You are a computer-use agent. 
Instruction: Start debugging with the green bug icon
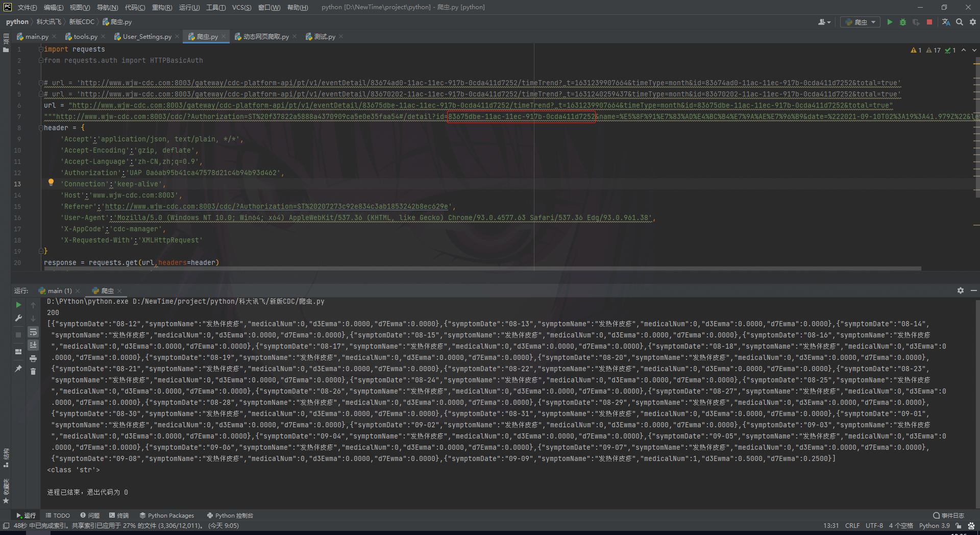903,22
